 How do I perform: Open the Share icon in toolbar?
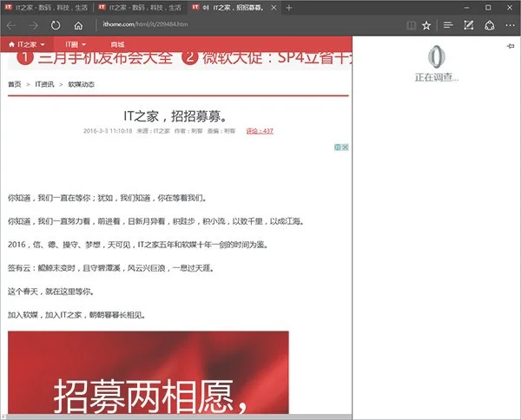click(490, 25)
